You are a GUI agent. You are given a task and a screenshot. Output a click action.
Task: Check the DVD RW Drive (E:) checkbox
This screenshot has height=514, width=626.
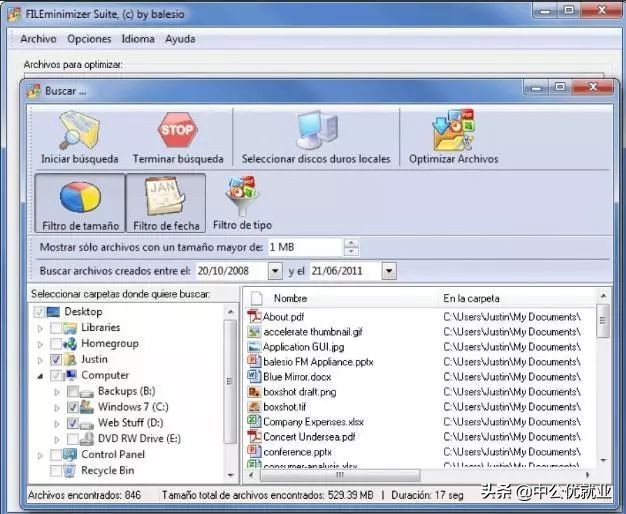click(x=73, y=439)
